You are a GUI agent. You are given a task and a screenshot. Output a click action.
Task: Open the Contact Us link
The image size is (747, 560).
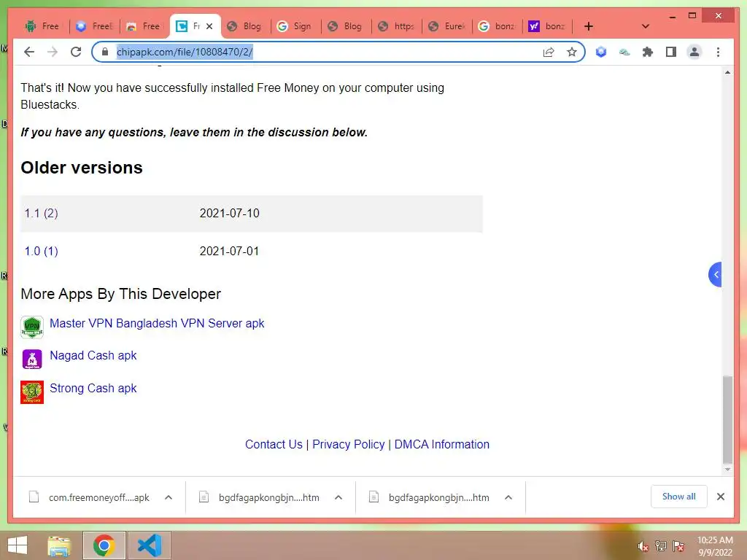274,444
